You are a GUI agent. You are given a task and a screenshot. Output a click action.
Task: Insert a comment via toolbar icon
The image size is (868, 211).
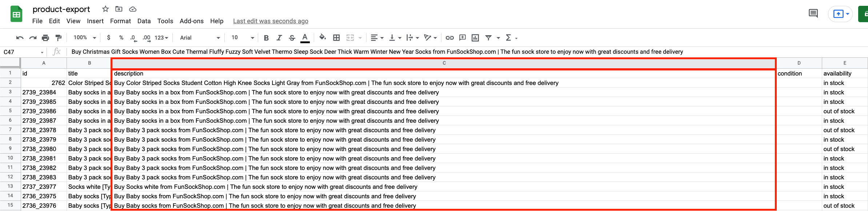click(463, 38)
